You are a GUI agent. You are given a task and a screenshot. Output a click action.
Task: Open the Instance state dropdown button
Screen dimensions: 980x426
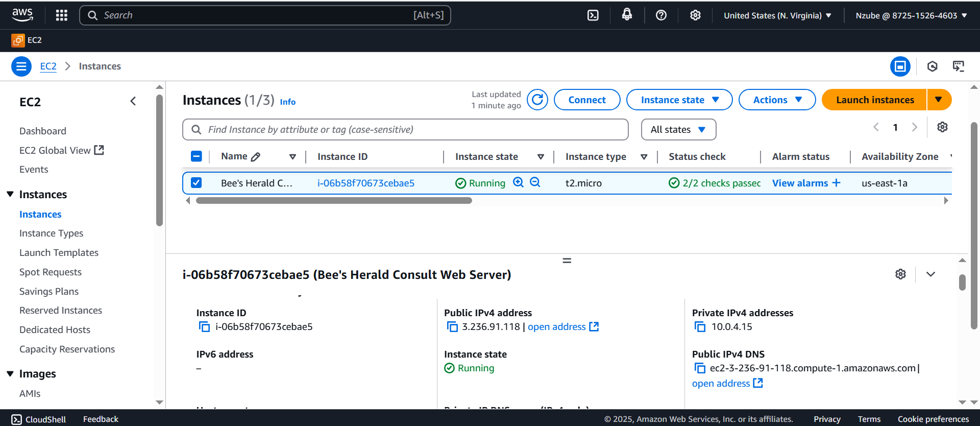(x=679, y=100)
